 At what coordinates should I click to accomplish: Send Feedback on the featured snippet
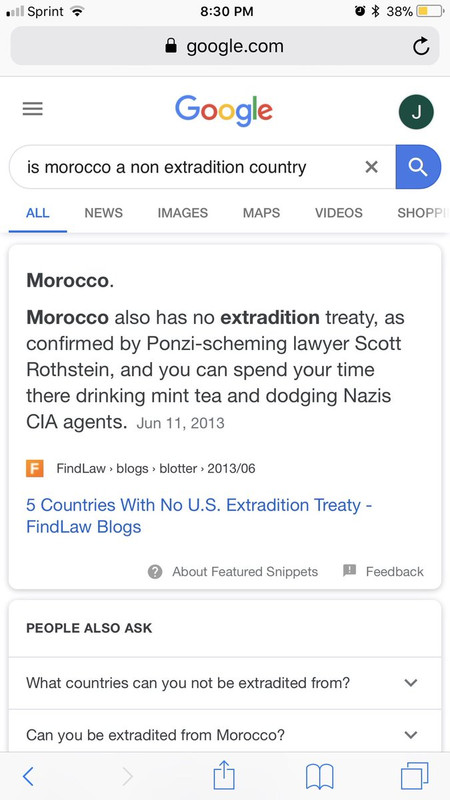coord(384,571)
